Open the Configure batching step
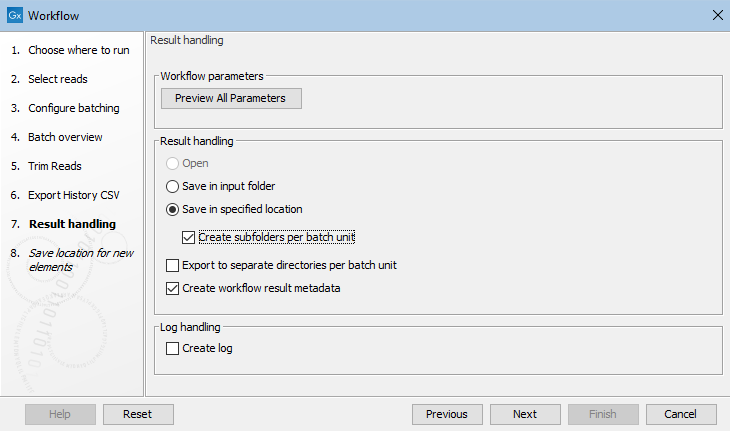This screenshot has width=730, height=431. click(73, 108)
